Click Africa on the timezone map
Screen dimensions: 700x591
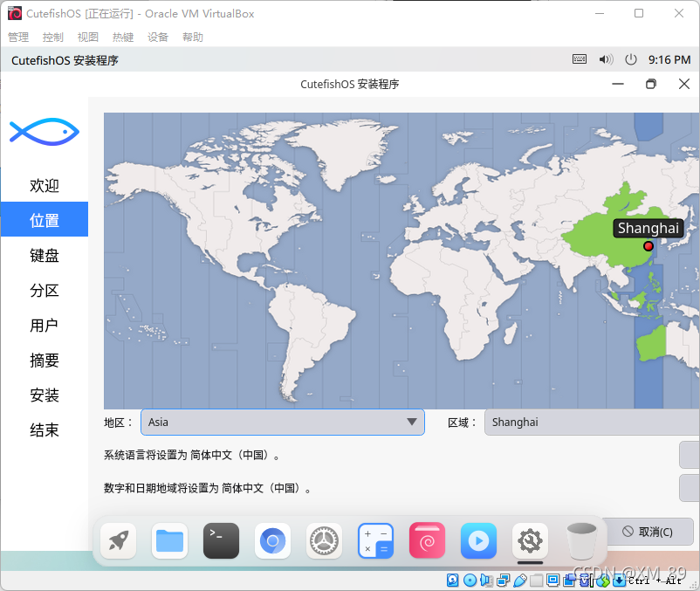[x=456, y=294]
